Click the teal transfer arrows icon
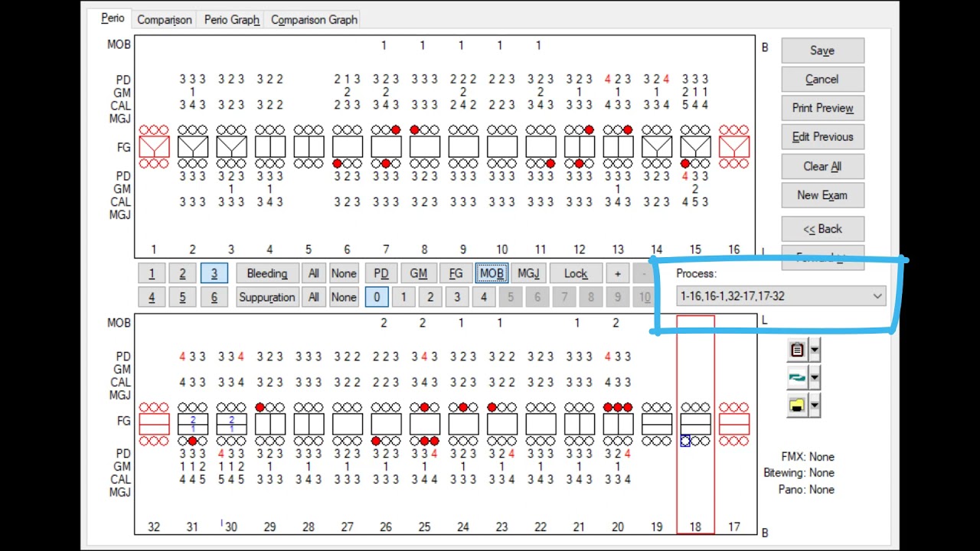 click(x=797, y=377)
